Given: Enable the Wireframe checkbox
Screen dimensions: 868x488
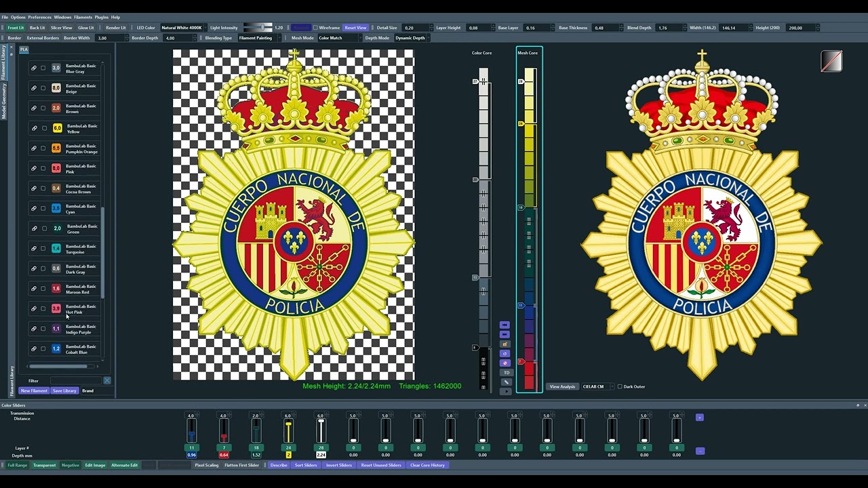Looking at the screenshot, I should click(315, 28).
